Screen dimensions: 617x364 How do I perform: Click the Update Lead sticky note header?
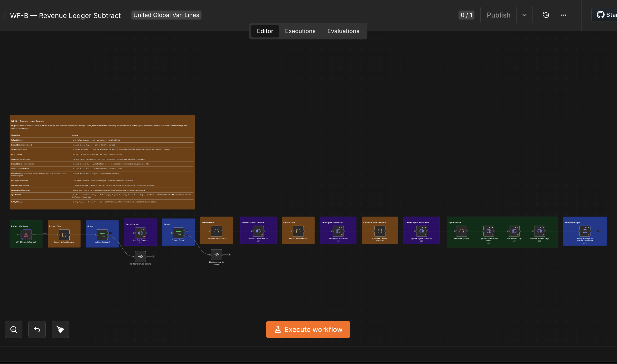pyautogui.click(x=455, y=223)
